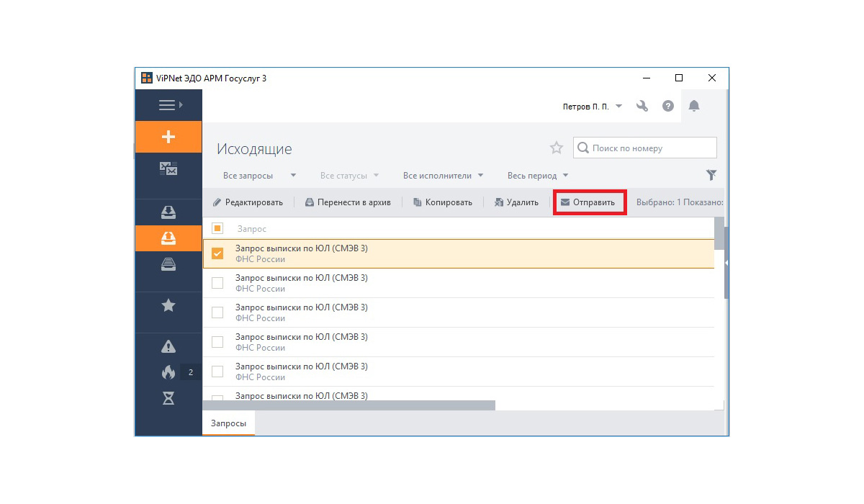Uncheck the first selected request checkbox
This screenshot has width=864, height=504.
pyautogui.click(x=217, y=253)
